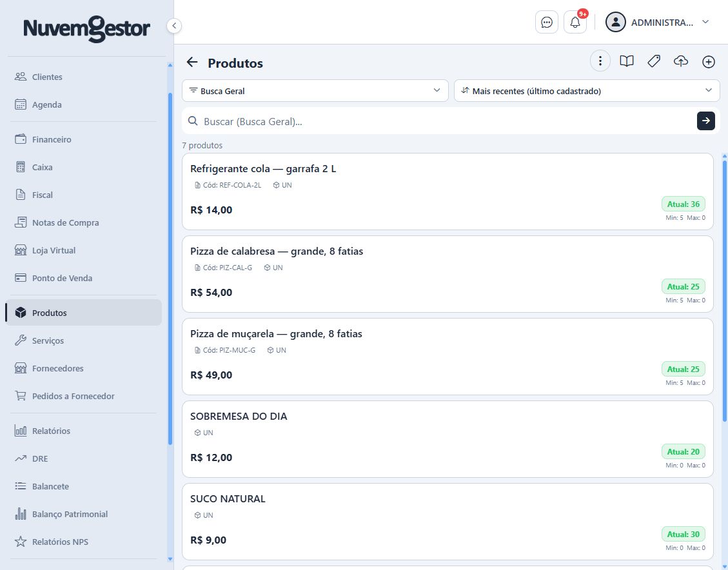Collapse the sidebar with the chevron button

click(174, 26)
